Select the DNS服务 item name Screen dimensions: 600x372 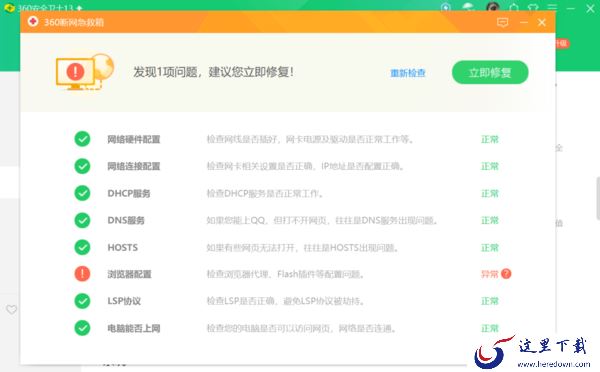[x=126, y=220]
